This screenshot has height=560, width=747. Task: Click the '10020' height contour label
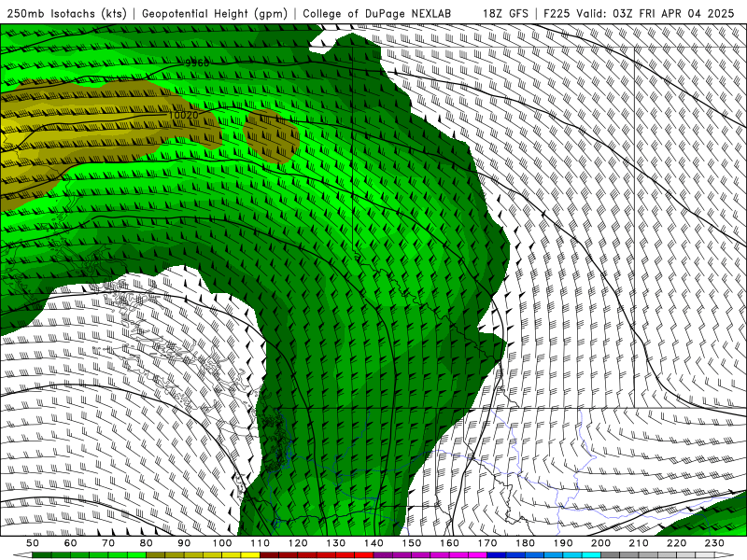coord(183,115)
